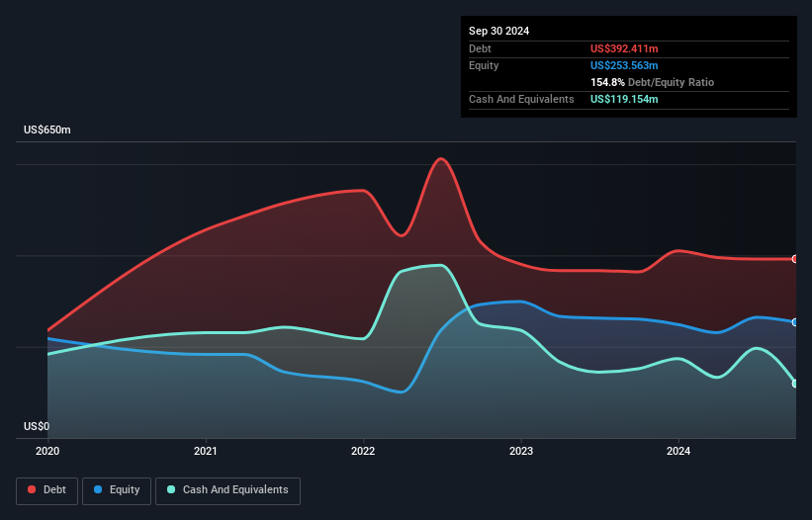This screenshot has height=520, width=812.
Task: Toggle the Equity series legend button
Action: [117, 490]
